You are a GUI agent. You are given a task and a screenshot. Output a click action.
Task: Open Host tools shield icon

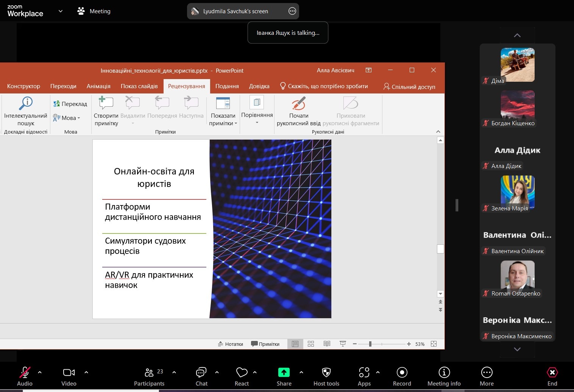[x=326, y=373]
